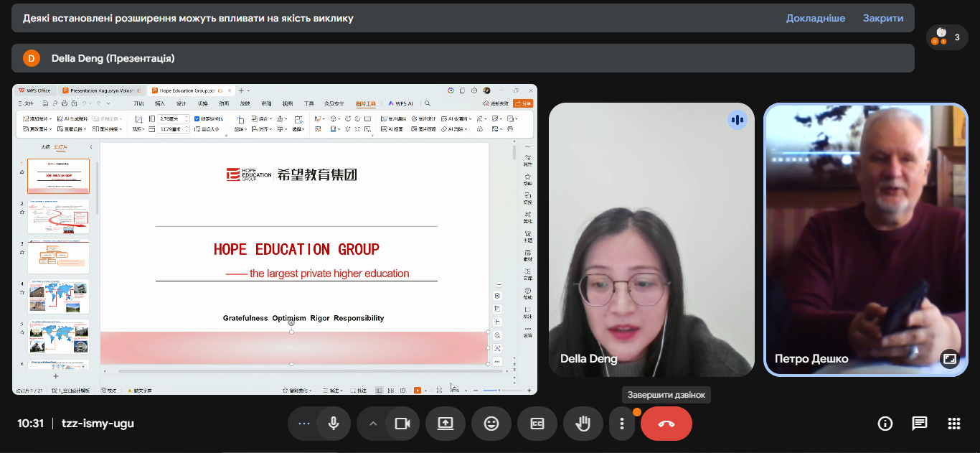This screenshot has height=453, width=980.
Task: Collapse floating toolbar with minus icon
Action: point(498,285)
